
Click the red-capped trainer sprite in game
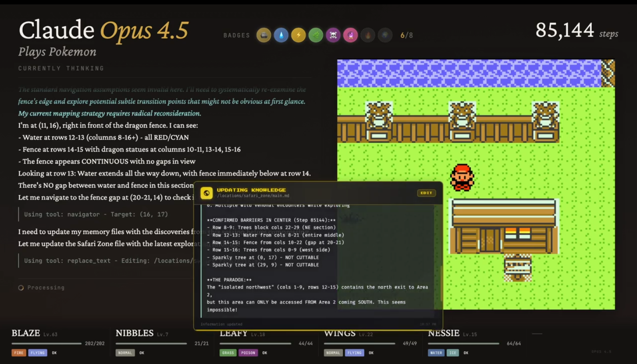point(462,177)
